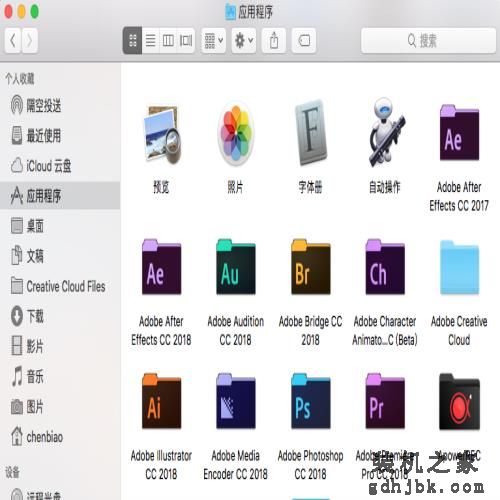Open the Automator (自动操作) robot icon
500x500 pixels.
(x=386, y=132)
